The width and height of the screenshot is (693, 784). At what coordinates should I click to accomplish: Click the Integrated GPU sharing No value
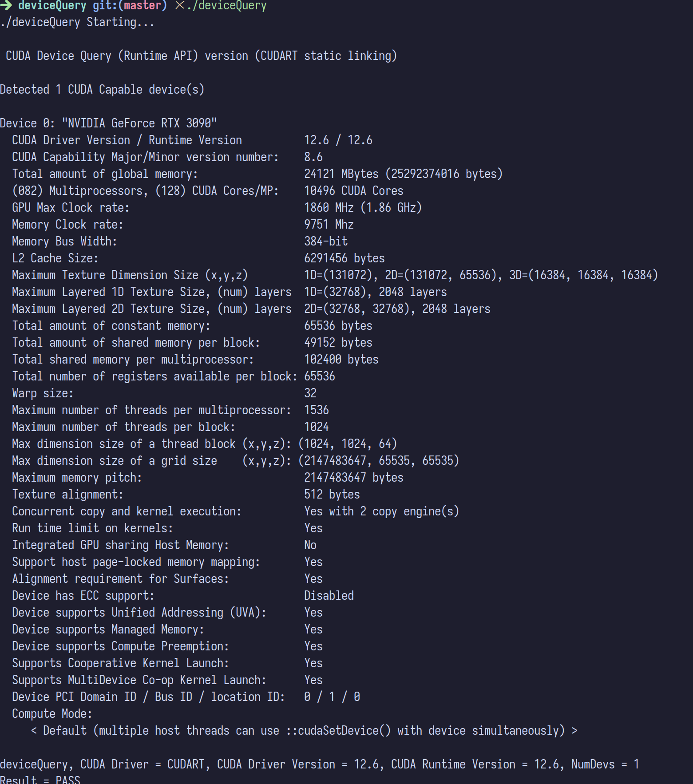click(310, 545)
